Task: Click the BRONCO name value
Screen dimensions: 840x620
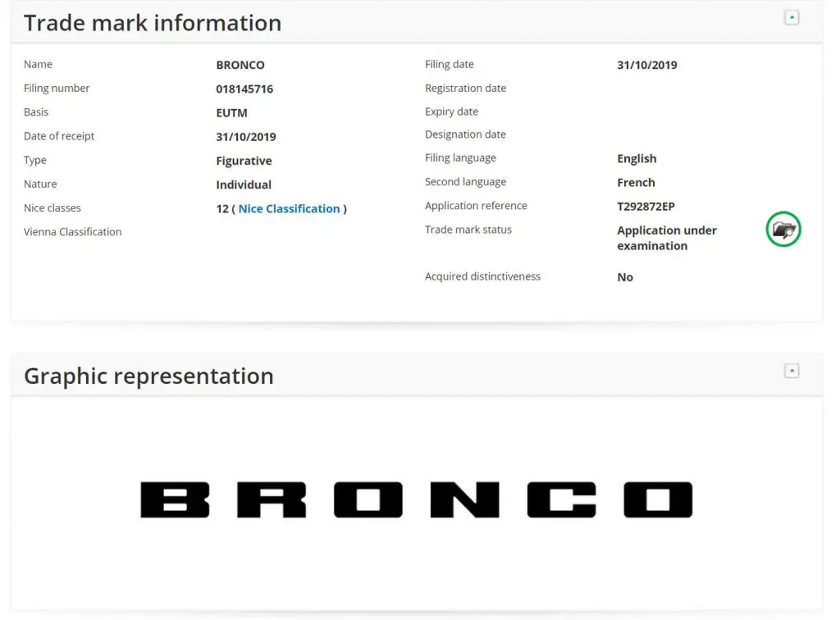Action: [x=240, y=65]
